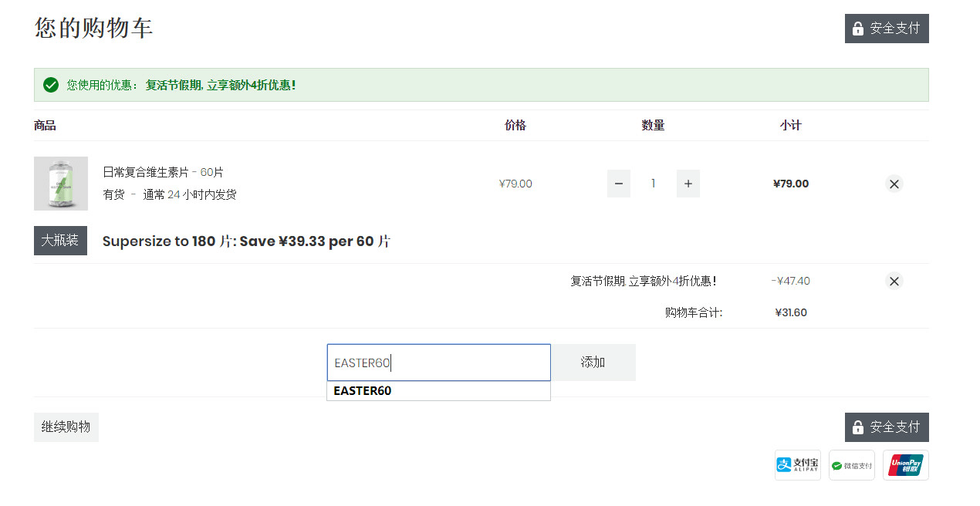The width and height of the screenshot is (980, 506).
Task: Select the UnionPay payment icon
Action: pos(906,465)
